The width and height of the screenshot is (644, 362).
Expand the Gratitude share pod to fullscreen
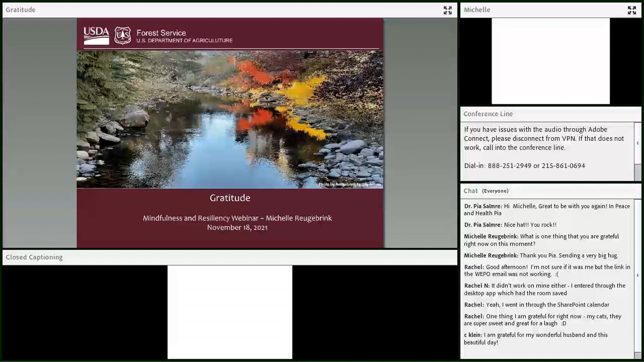pyautogui.click(x=447, y=10)
